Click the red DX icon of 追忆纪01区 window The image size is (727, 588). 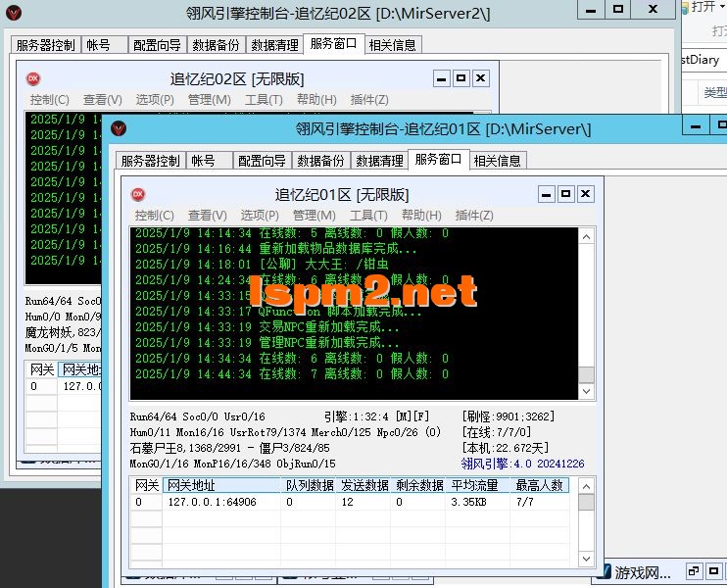pos(138,194)
